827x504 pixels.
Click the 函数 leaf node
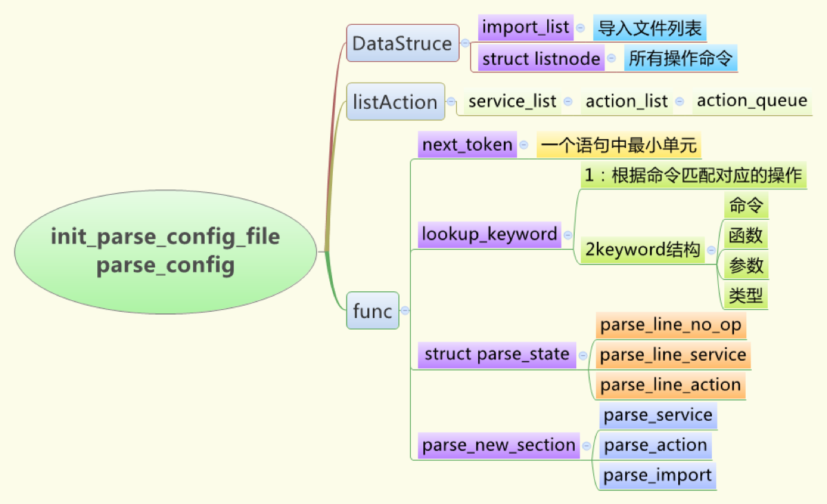tap(746, 236)
